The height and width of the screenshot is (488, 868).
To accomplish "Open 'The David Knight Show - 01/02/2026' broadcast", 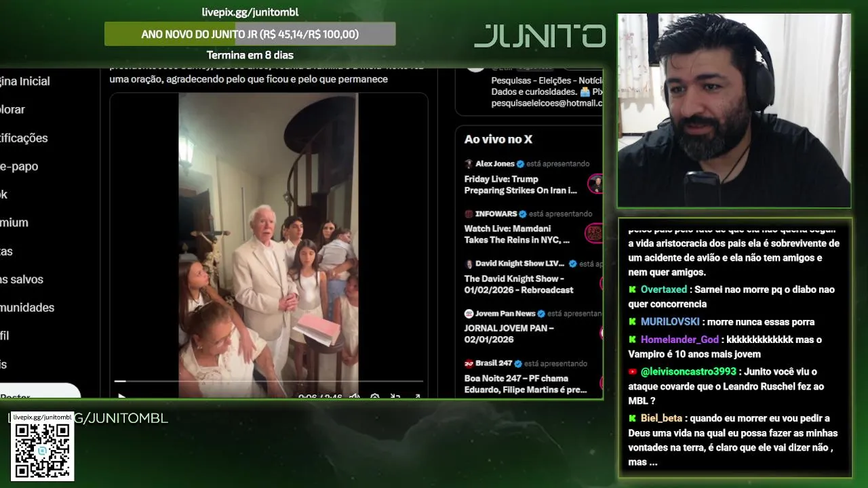I will coord(519,284).
